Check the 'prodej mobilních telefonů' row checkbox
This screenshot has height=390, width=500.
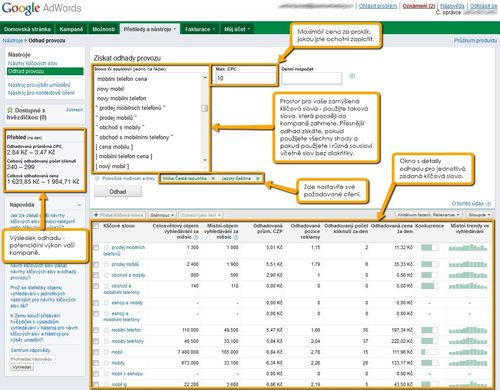(x=96, y=248)
